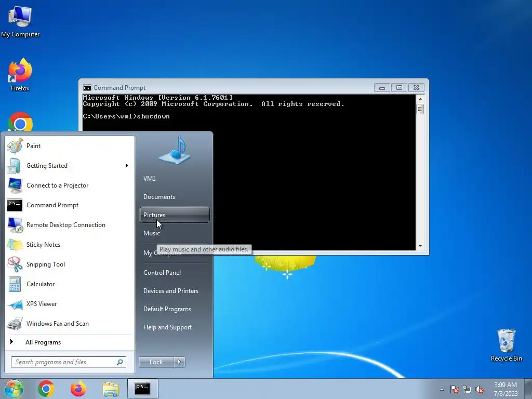Screen dimensions: 532x399
Task: Click the Command Prompt scrollbar thumb
Action: (x=420, y=109)
